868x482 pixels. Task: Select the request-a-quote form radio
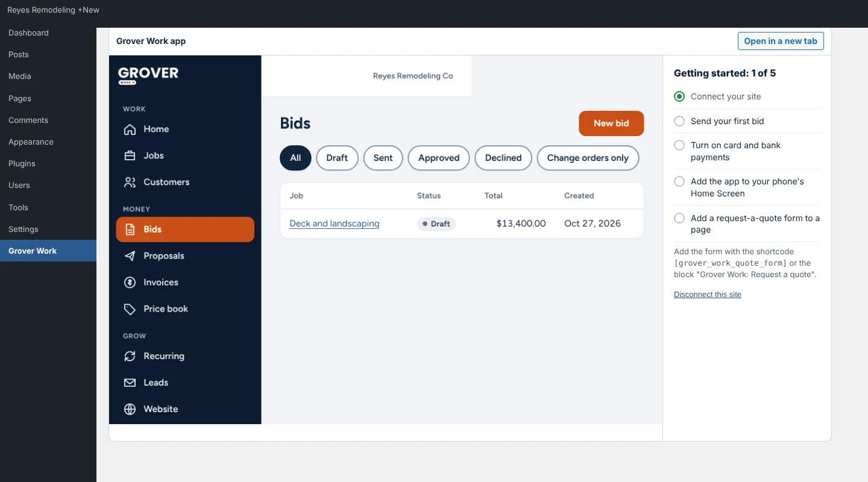679,218
